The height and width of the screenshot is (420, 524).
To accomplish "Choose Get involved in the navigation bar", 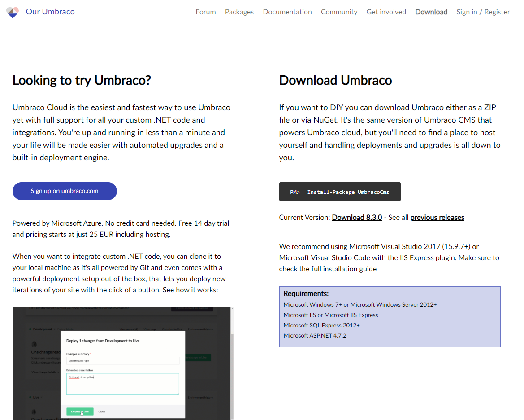I will point(386,12).
